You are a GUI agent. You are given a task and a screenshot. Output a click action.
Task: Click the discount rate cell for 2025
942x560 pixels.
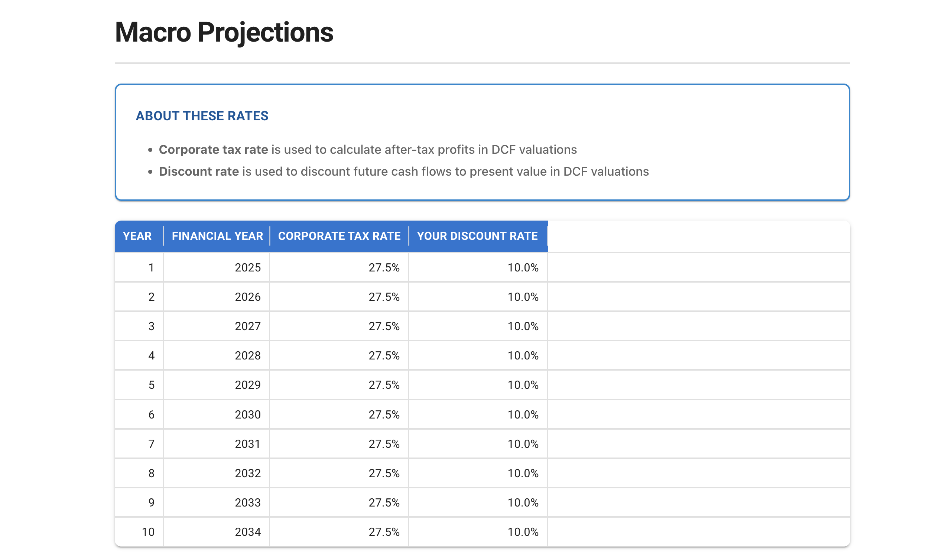pos(523,267)
